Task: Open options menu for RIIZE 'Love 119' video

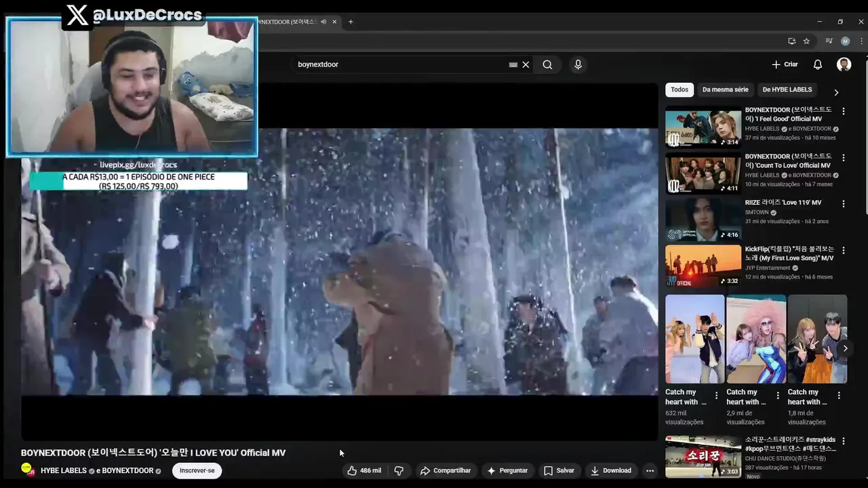Action: [844, 203]
